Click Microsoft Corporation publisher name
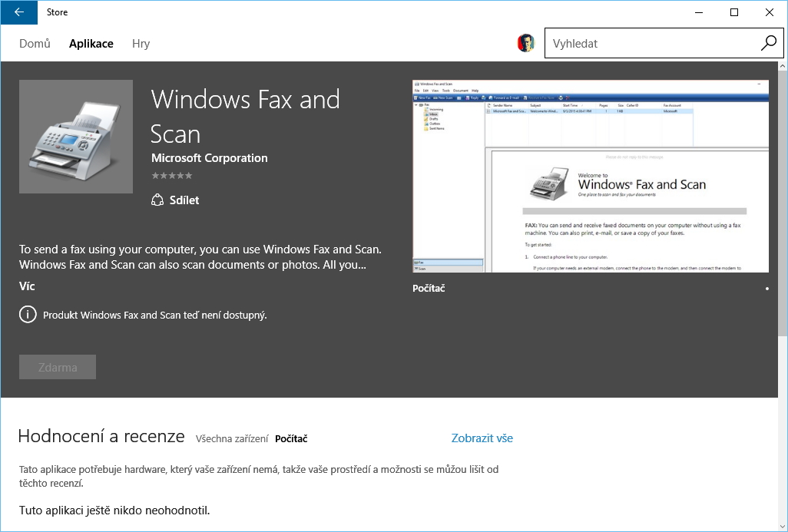The image size is (788, 532). [210, 157]
